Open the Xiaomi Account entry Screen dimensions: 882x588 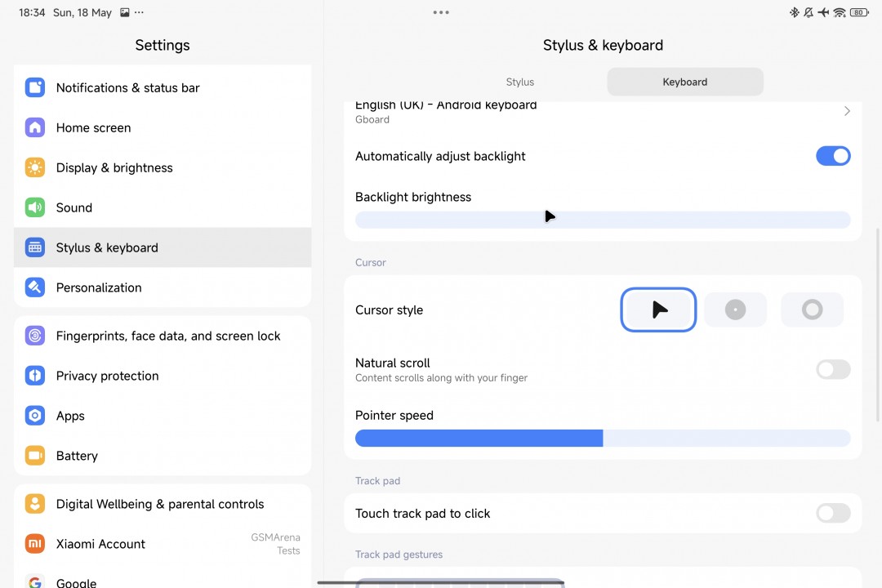(100, 544)
